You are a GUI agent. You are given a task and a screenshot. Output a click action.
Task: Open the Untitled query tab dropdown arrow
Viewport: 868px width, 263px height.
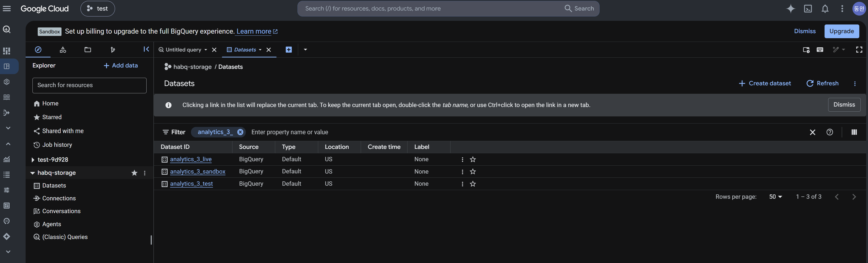point(206,50)
